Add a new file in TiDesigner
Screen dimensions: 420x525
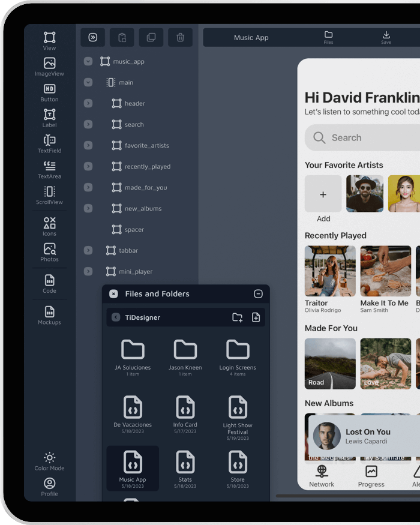[x=256, y=317]
